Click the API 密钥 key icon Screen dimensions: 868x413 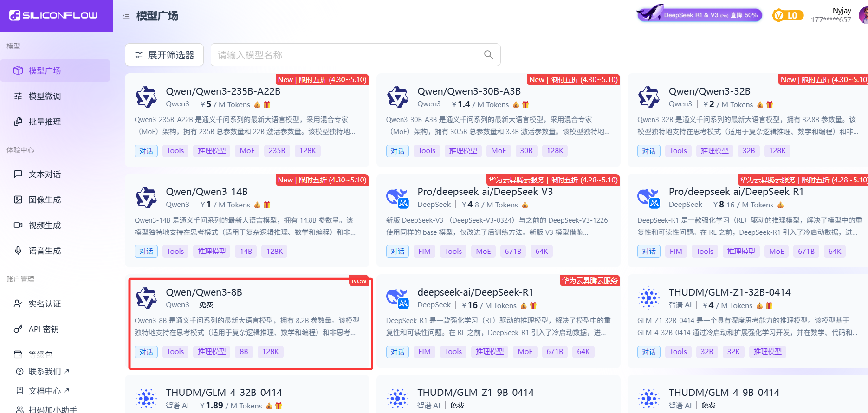tap(18, 329)
